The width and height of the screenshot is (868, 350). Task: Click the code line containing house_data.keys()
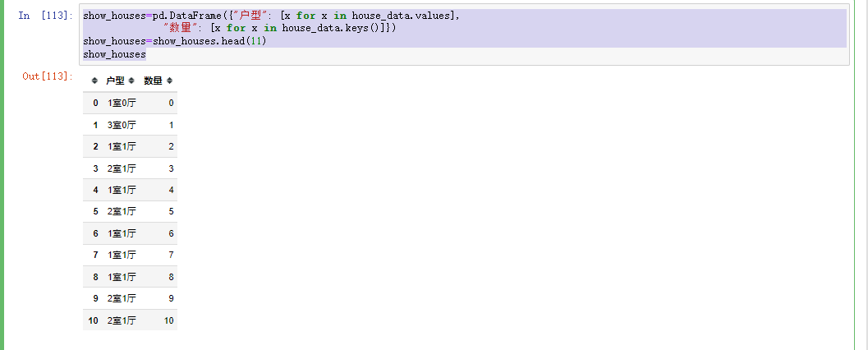click(x=279, y=28)
